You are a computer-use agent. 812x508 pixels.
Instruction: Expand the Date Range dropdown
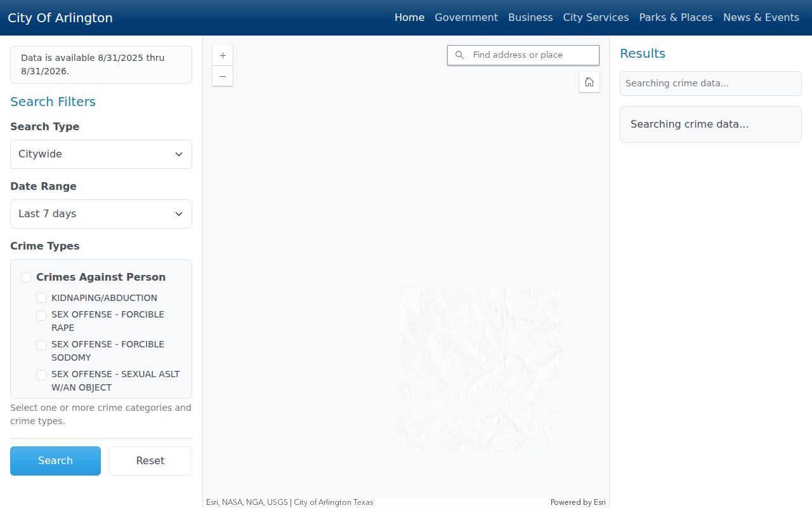pos(101,214)
